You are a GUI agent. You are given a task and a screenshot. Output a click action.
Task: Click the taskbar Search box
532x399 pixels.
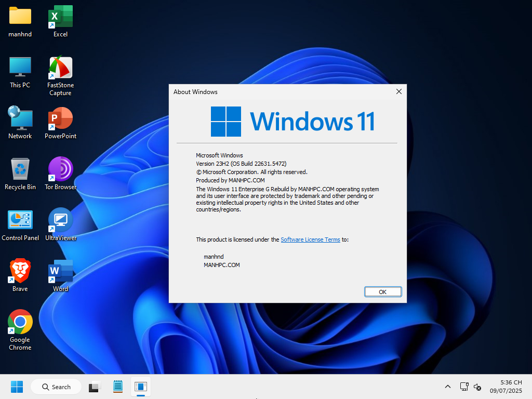coord(56,387)
